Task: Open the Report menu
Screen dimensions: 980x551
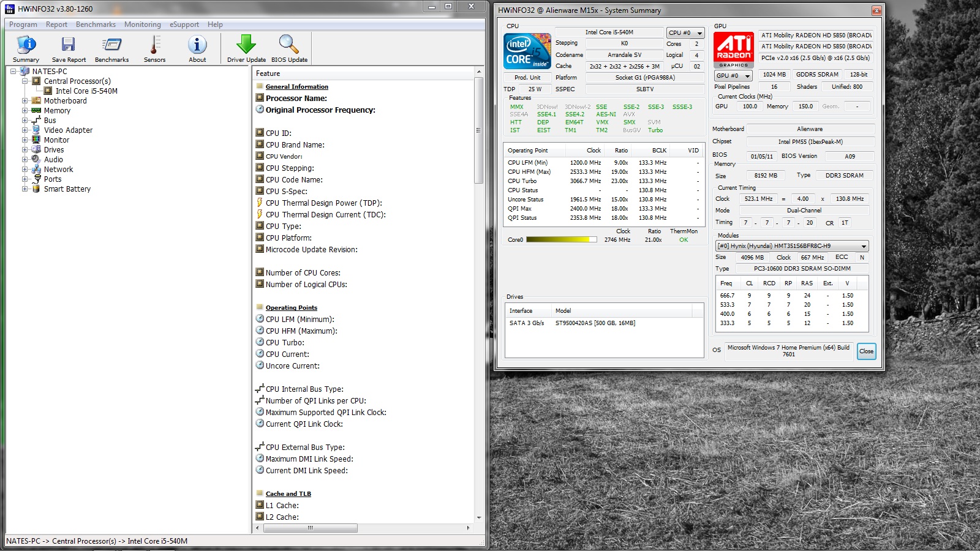Action: 56,24
